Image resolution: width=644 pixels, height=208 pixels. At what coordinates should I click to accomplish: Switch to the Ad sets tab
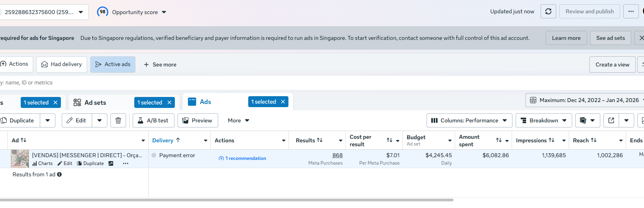[x=95, y=102]
